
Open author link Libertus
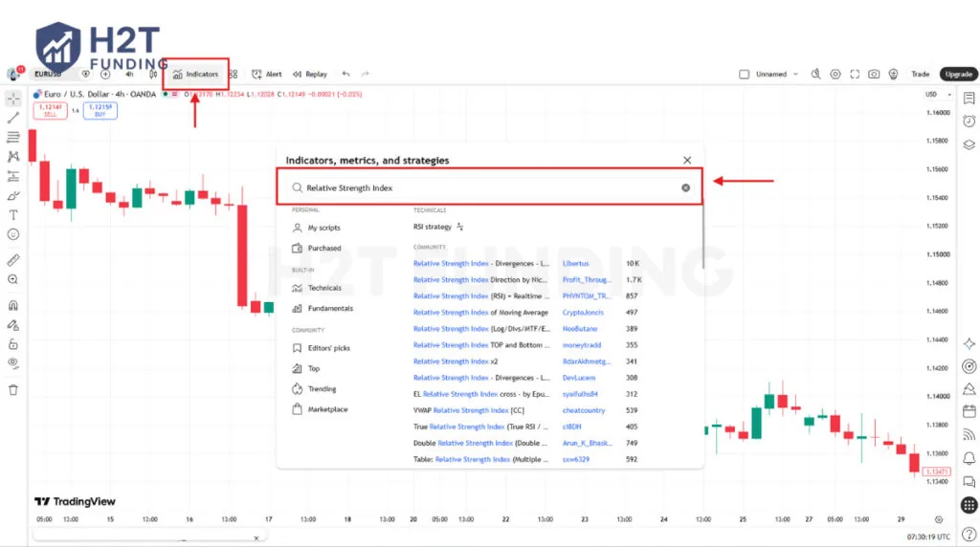coord(575,264)
